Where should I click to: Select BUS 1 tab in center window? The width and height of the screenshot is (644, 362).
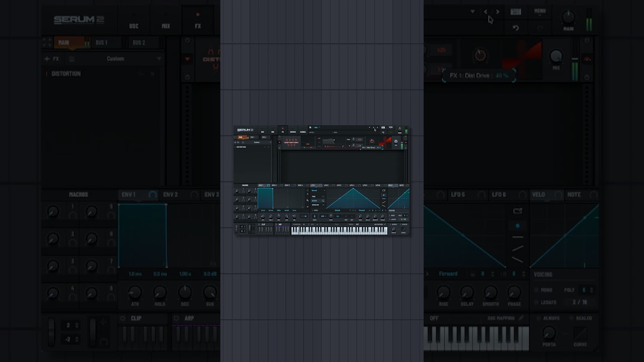pos(253,137)
